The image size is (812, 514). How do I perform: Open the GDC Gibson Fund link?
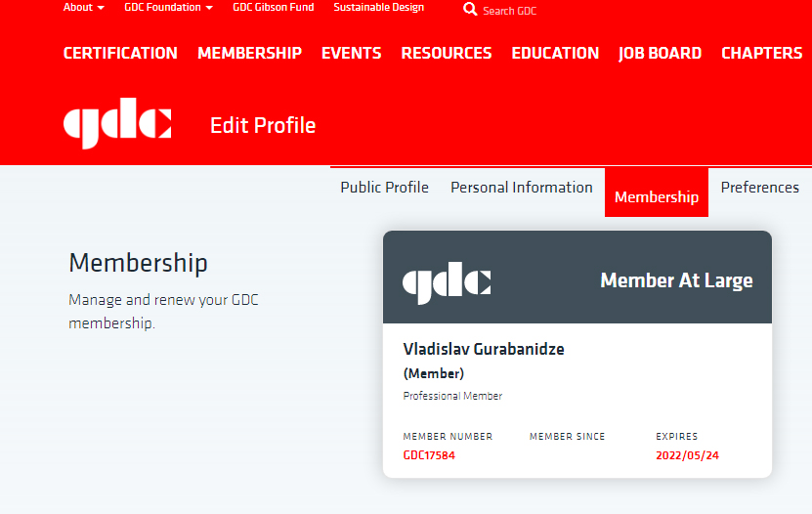pyautogui.click(x=273, y=7)
